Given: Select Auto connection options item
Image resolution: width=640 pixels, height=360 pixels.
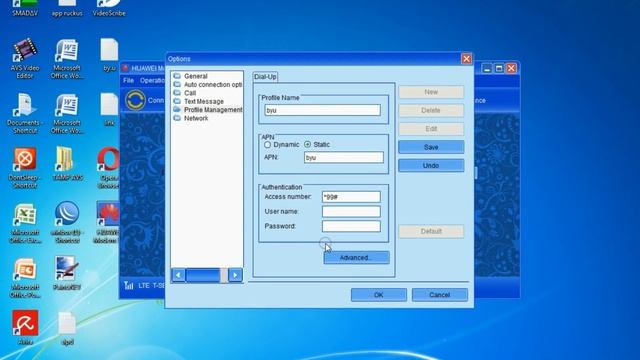Looking at the screenshot, I should [x=207, y=84].
